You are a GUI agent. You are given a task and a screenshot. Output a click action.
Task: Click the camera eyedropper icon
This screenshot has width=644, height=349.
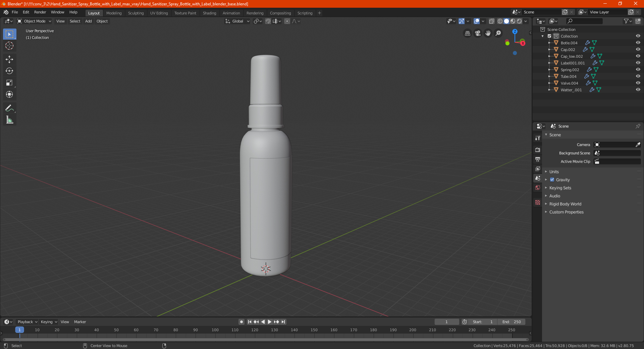(x=638, y=145)
